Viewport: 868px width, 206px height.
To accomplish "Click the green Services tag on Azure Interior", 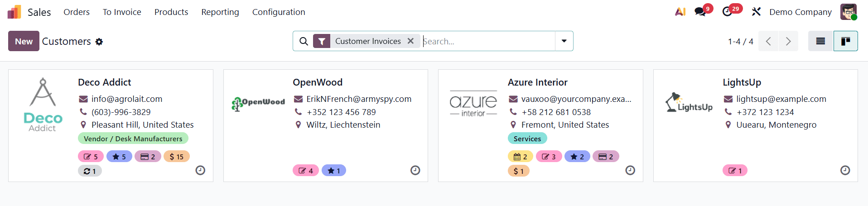I will [x=527, y=139].
